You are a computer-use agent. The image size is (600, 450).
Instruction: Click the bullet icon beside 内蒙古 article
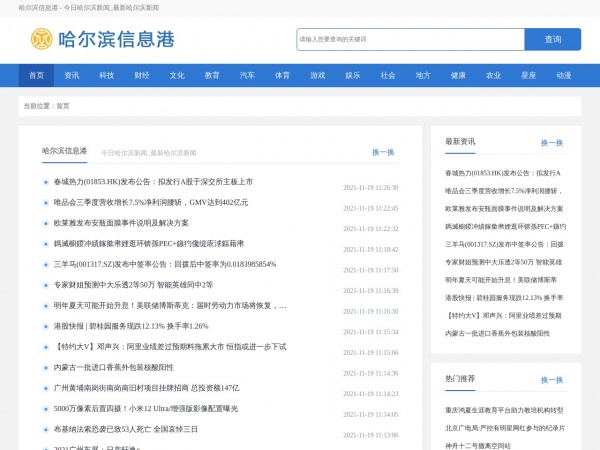coord(46,368)
